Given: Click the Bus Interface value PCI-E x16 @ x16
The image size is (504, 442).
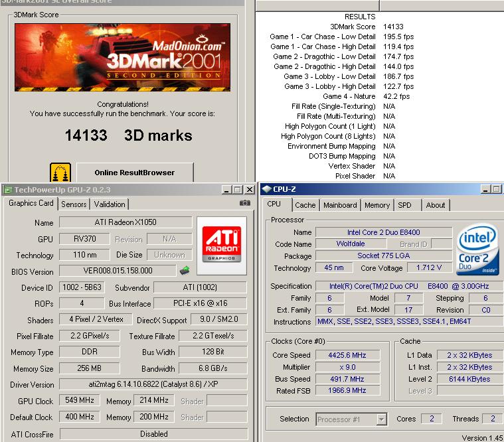Looking at the screenshot, I should (201, 303).
